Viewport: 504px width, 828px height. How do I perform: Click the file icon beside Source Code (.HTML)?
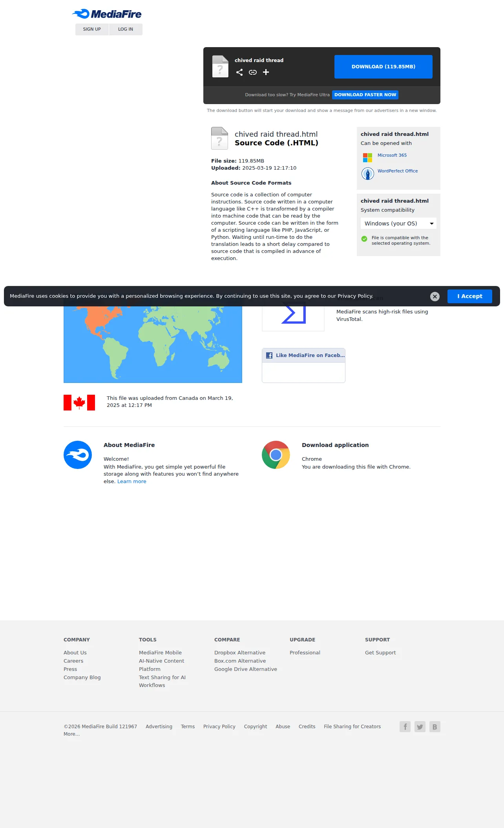click(x=219, y=138)
